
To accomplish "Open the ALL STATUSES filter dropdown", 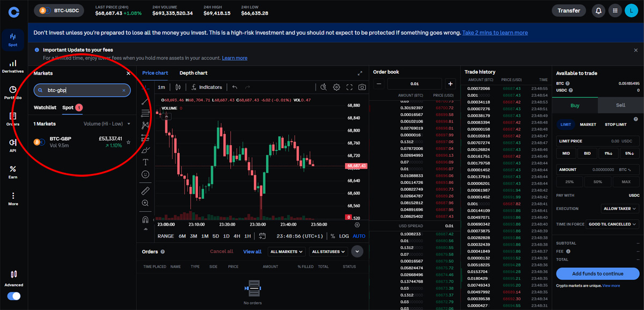I will click(329, 251).
